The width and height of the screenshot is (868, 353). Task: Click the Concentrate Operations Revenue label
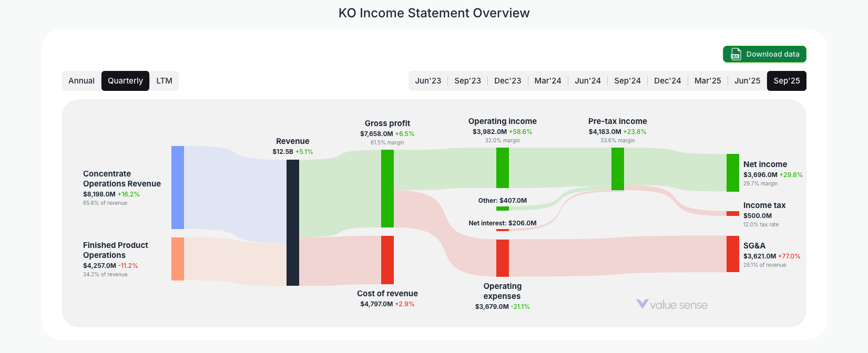pos(121,183)
